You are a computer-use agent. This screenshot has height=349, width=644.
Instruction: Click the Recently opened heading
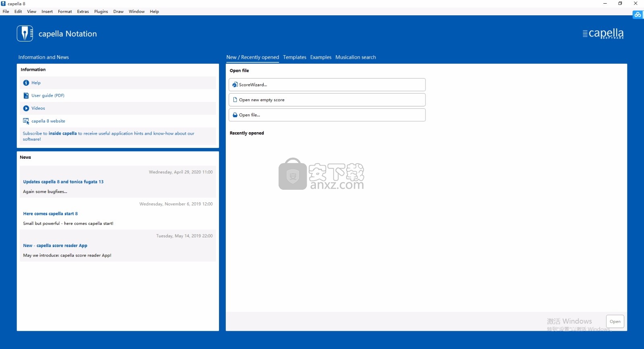(x=247, y=133)
